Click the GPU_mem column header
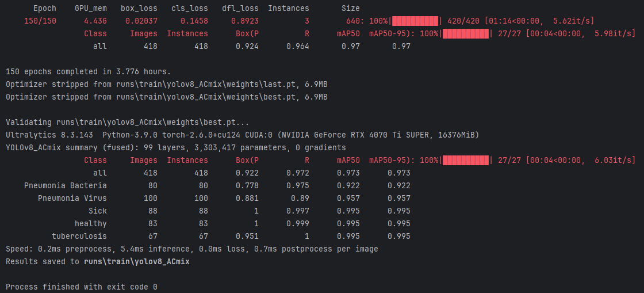 tap(90, 9)
